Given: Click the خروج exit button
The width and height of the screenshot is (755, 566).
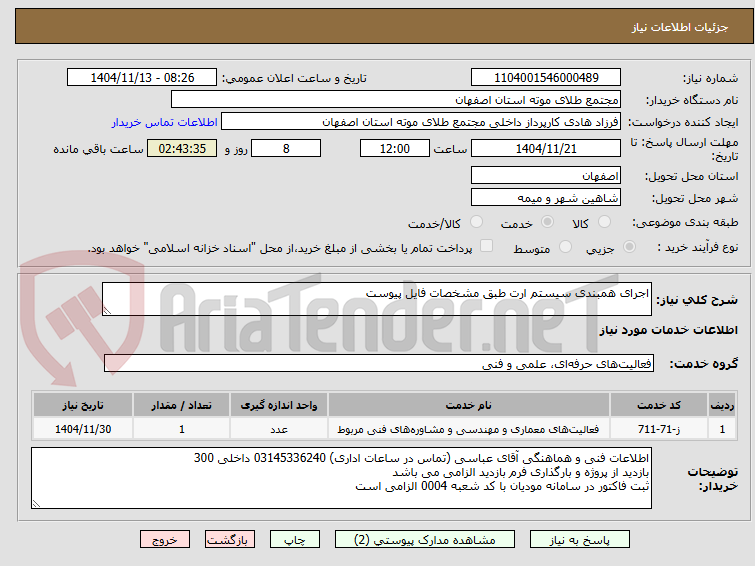Looking at the screenshot, I should click(x=165, y=540).
